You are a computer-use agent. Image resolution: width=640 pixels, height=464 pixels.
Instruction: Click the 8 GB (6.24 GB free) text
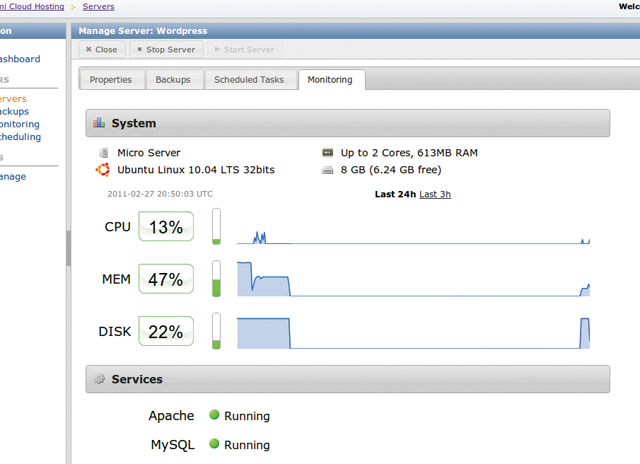point(391,170)
